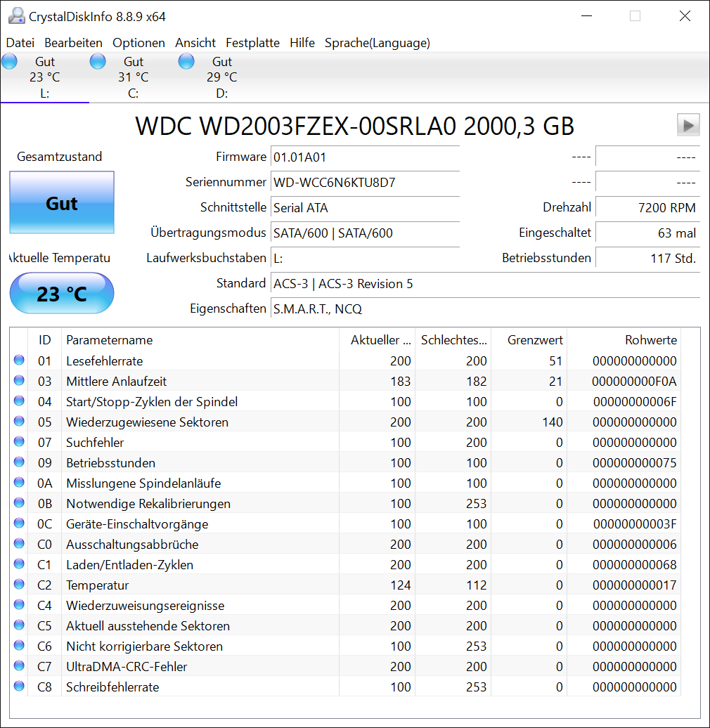The image size is (710, 728).
Task: Click status dot for Misslungene Spindelanläufe row
Action: (19, 482)
